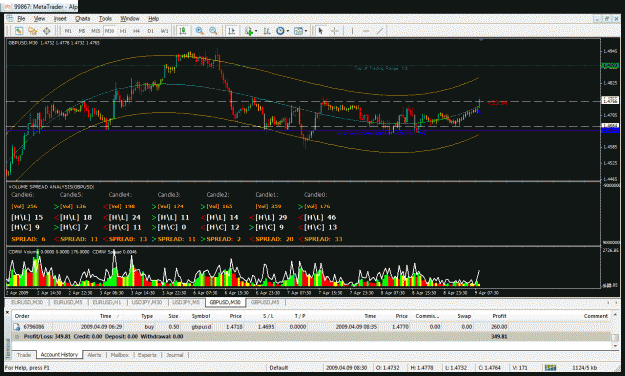Open the Tools menu
The width and height of the screenshot is (625, 376).
105,18
